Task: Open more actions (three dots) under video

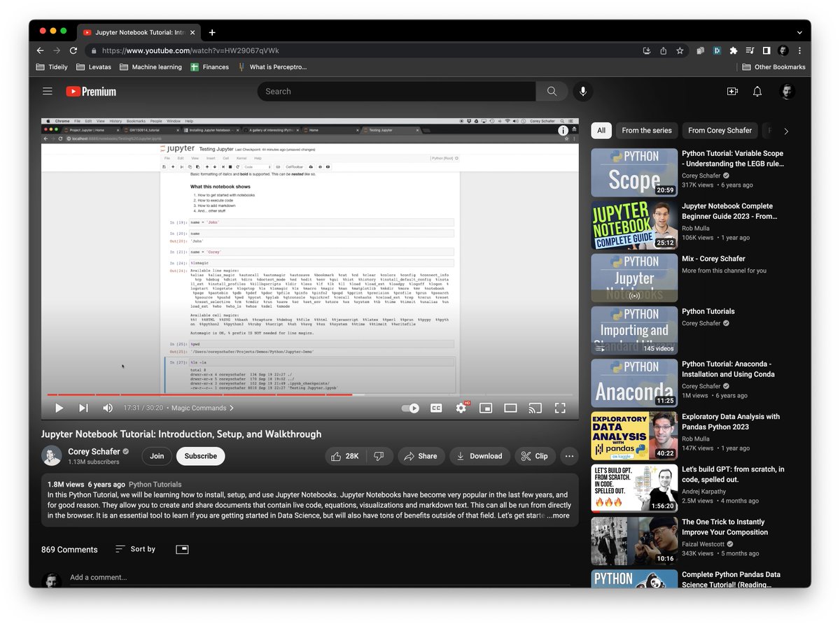Action: [x=569, y=456]
